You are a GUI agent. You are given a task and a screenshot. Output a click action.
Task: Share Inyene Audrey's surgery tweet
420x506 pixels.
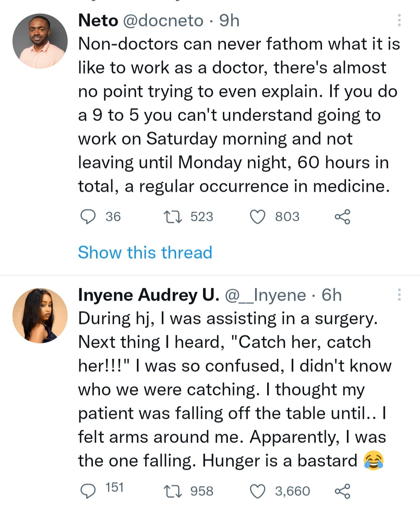[x=342, y=491]
